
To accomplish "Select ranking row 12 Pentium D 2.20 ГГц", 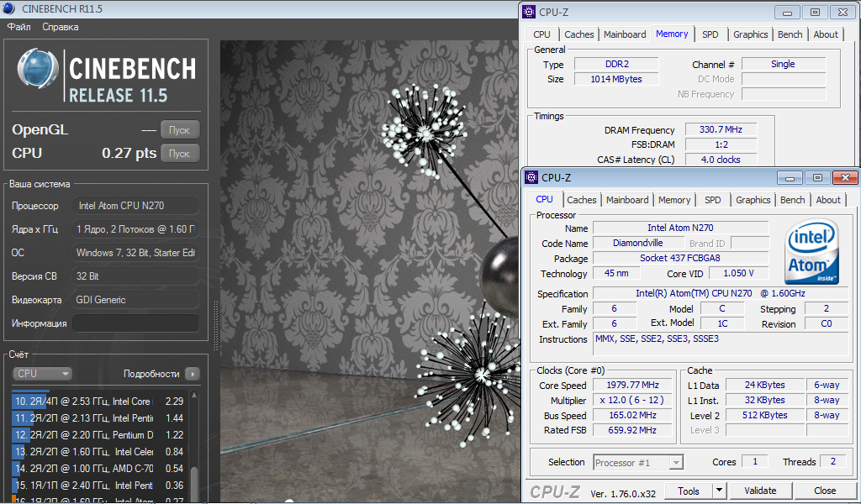I will coord(99,435).
